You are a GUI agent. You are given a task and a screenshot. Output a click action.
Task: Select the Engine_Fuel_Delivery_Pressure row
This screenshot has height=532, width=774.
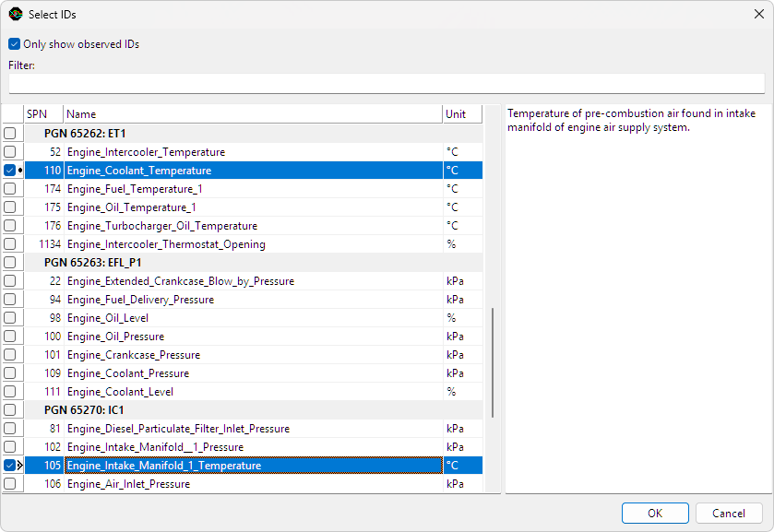pos(254,299)
